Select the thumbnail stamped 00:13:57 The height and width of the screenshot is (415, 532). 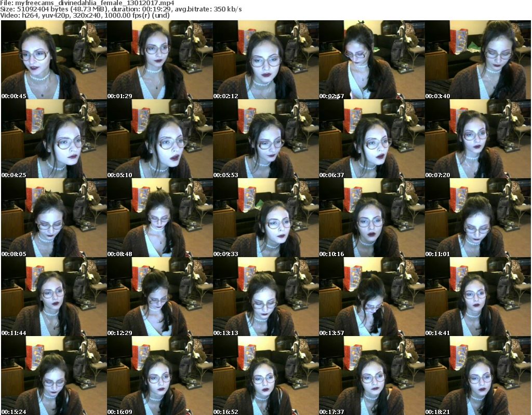coord(372,297)
